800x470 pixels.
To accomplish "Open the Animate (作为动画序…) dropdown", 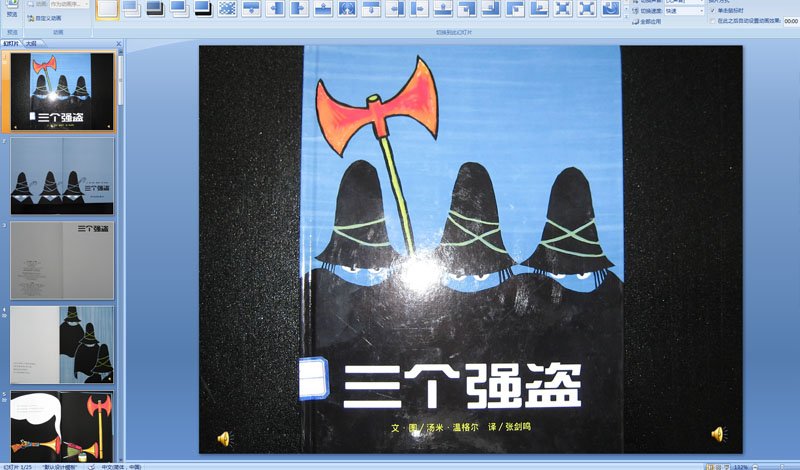I will click(x=69, y=4).
